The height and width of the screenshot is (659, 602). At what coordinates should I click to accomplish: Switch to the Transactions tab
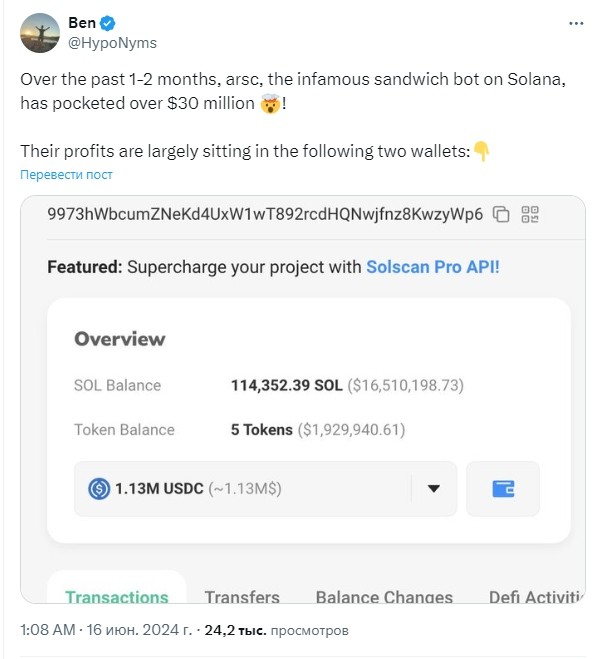117,597
